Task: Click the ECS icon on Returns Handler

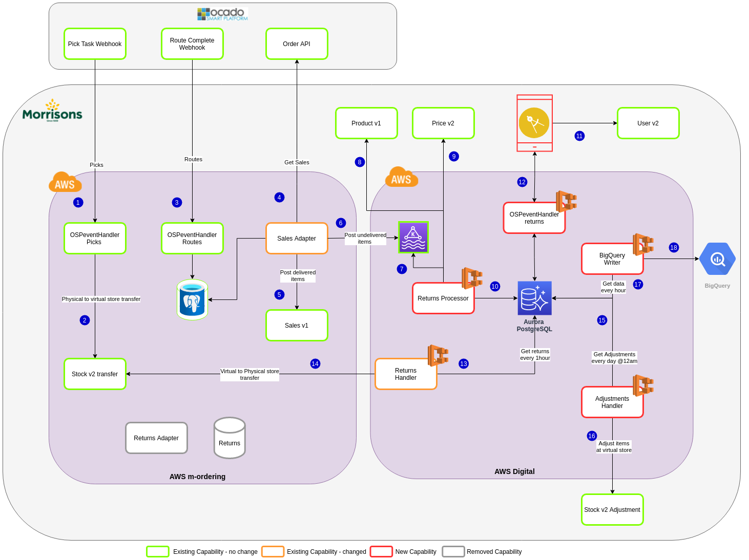Action: pyautogui.click(x=438, y=355)
